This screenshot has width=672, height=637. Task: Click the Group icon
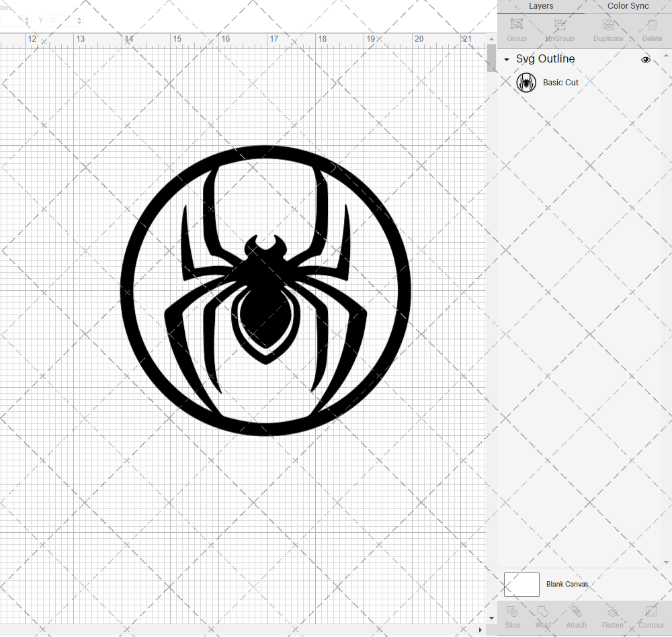516,28
